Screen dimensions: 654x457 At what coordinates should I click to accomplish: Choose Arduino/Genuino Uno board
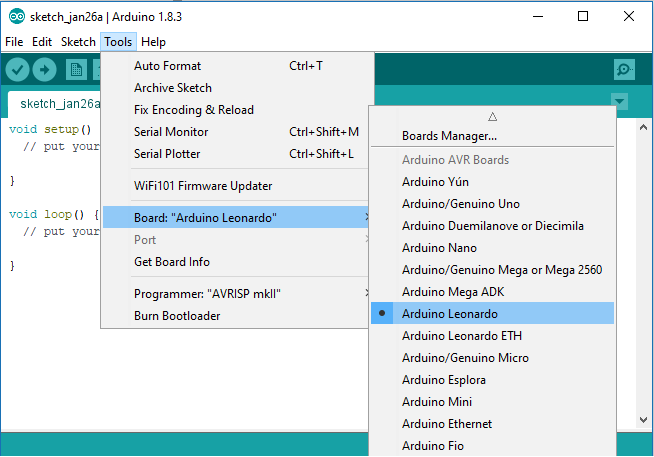(x=460, y=204)
